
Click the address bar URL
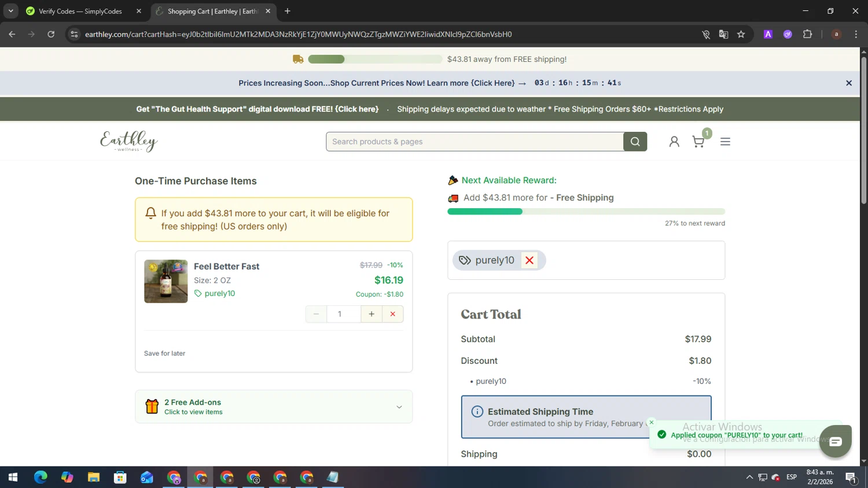coord(298,34)
